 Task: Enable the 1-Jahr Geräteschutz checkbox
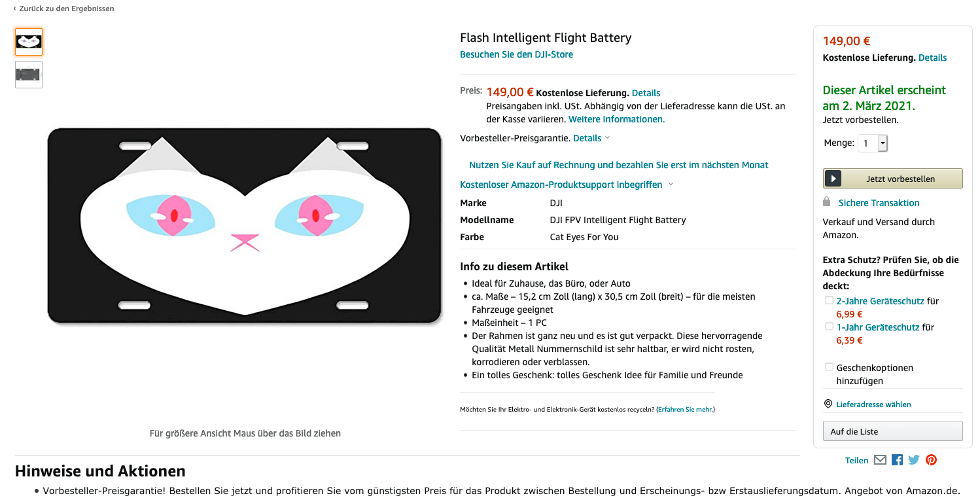coord(829,327)
